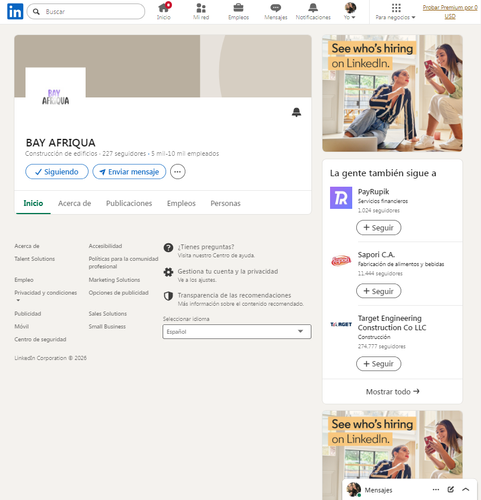The image size is (481, 500).
Task: Follow PayRupik with Seguir button
Action: pos(378,228)
